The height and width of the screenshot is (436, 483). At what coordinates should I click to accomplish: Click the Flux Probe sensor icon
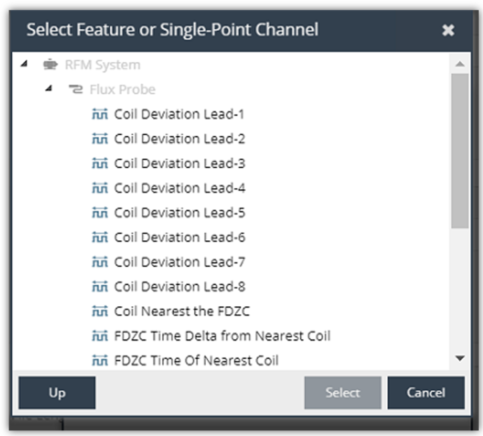point(76,89)
